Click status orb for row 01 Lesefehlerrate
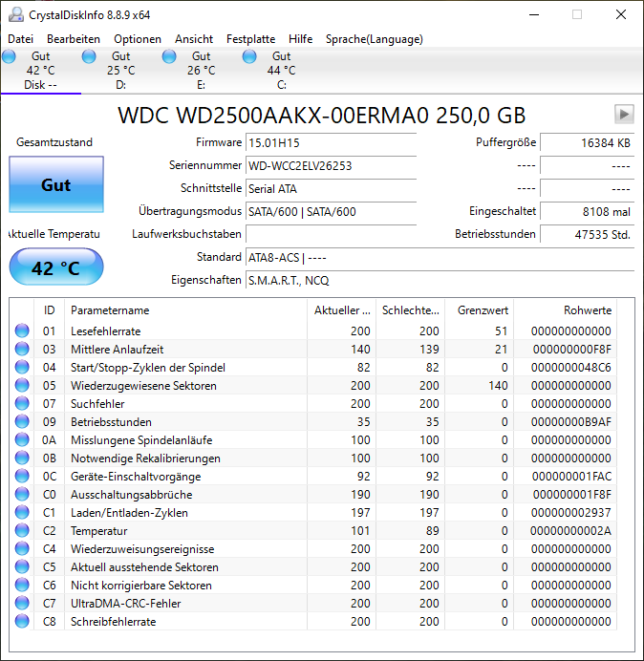Screen dimensions: 644x661 click(22, 330)
